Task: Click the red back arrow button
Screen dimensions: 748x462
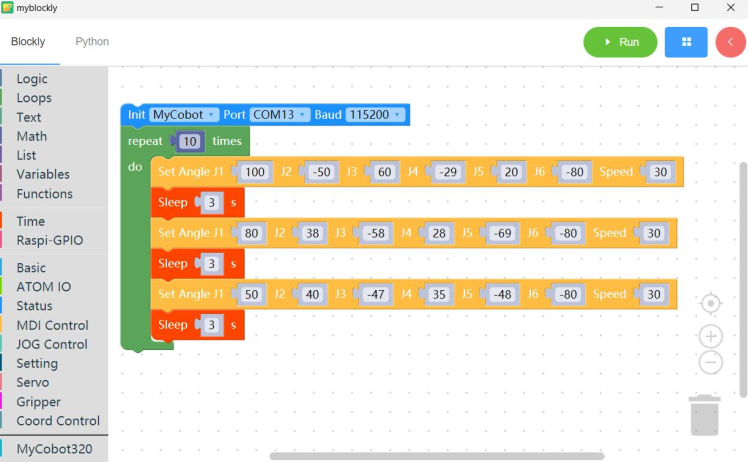Action: (x=730, y=42)
